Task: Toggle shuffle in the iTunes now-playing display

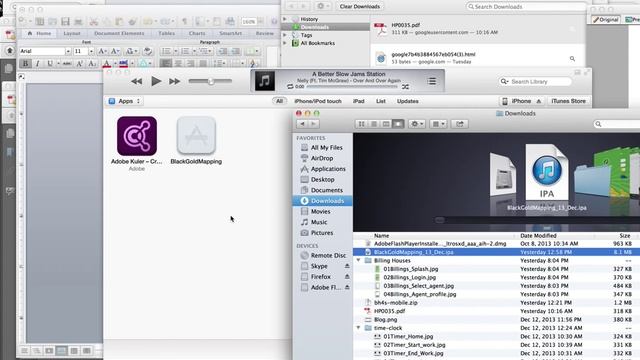Action: [405, 87]
